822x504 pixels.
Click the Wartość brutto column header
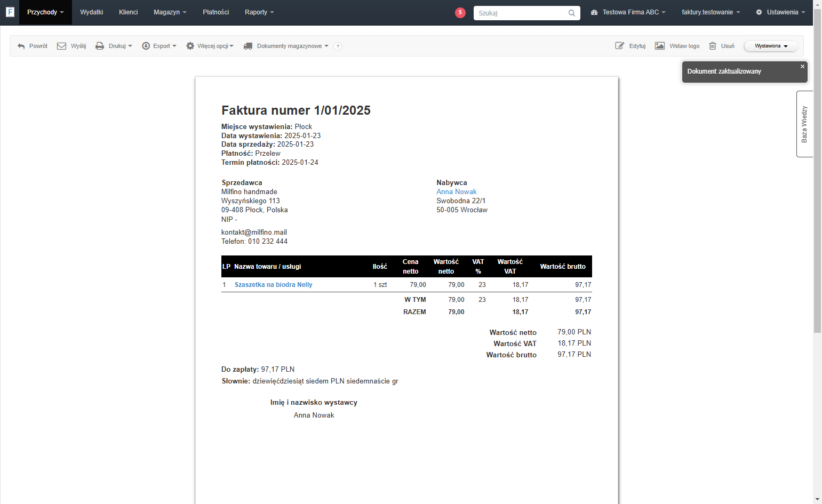tap(563, 267)
